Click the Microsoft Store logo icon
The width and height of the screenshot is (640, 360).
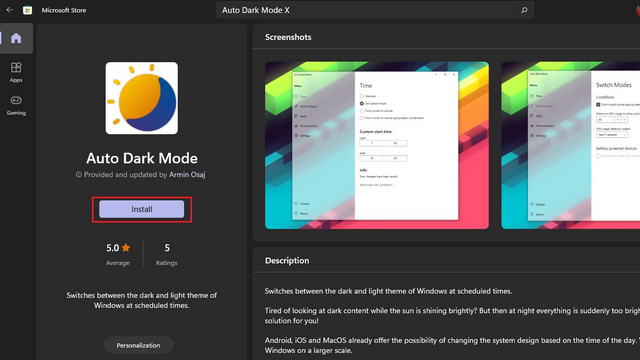click(x=27, y=10)
